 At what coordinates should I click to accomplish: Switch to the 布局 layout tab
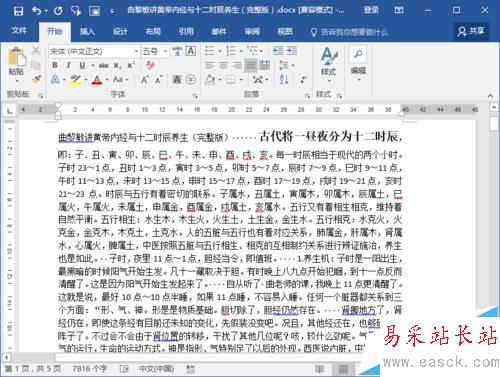point(153,31)
